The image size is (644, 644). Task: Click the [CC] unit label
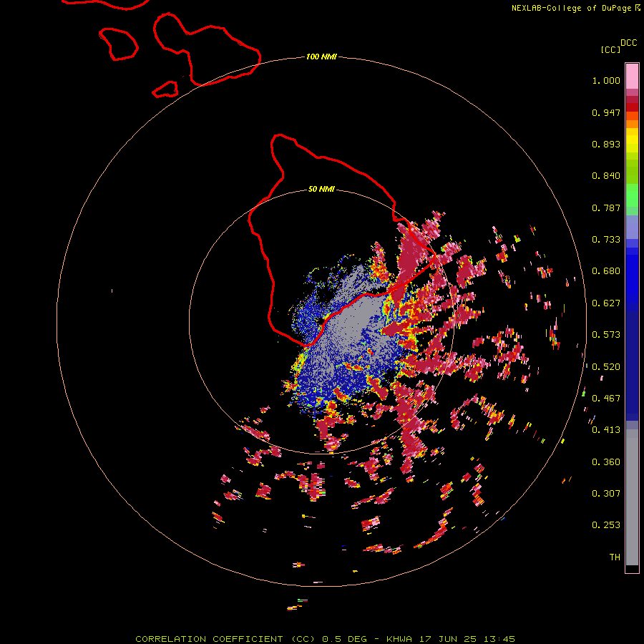click(x=610, y=49)
